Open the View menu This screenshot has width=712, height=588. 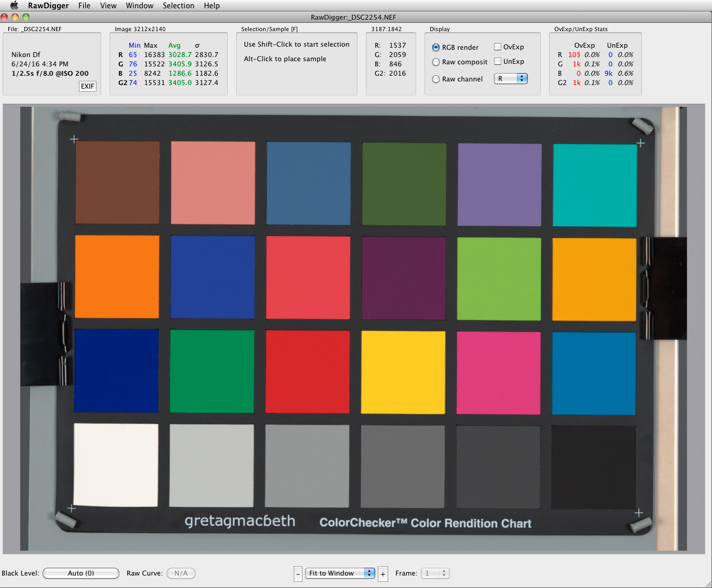point(108,6)
